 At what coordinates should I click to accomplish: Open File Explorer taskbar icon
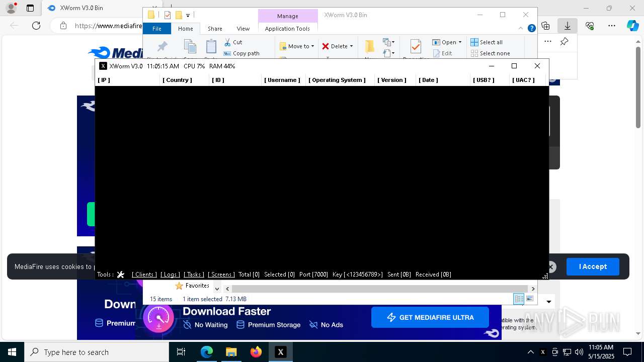pos(231,352)
